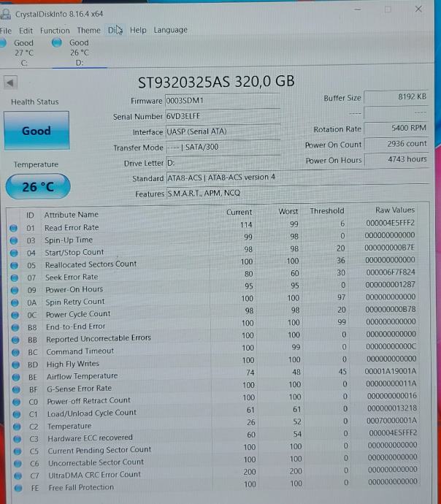
Task: Click status icon for Current Pending Sector Count
Action: point(18,451)
